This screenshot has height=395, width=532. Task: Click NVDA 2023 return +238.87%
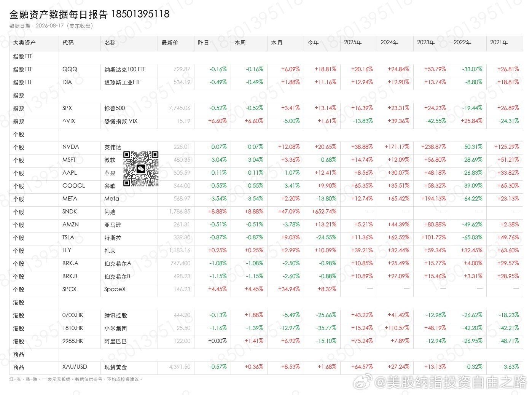pyautogui.click(x=433, y=147)
